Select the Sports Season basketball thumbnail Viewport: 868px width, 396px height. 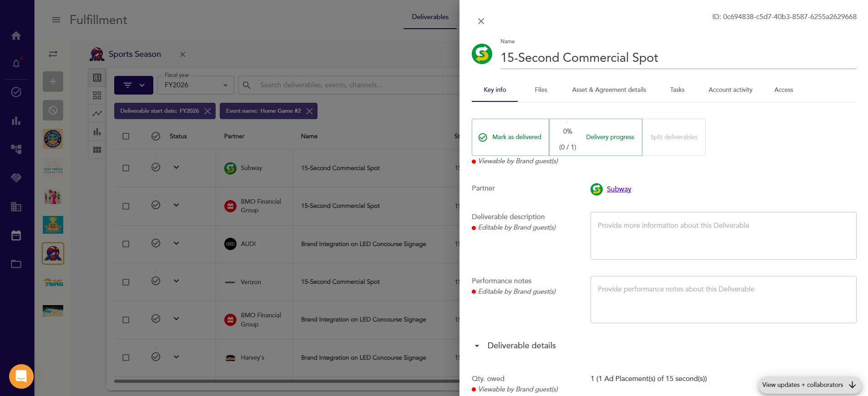point(53,253)
